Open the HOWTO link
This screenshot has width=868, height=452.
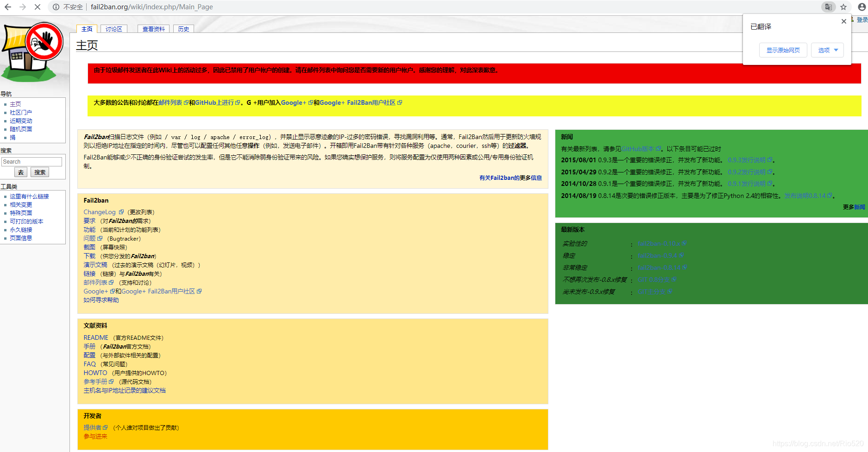click(95, 373)
